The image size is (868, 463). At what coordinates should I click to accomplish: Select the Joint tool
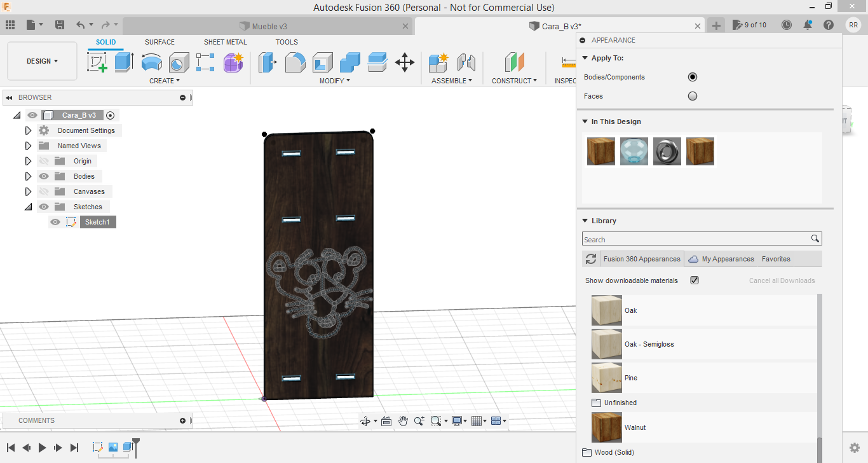click(x=466, y=62)
